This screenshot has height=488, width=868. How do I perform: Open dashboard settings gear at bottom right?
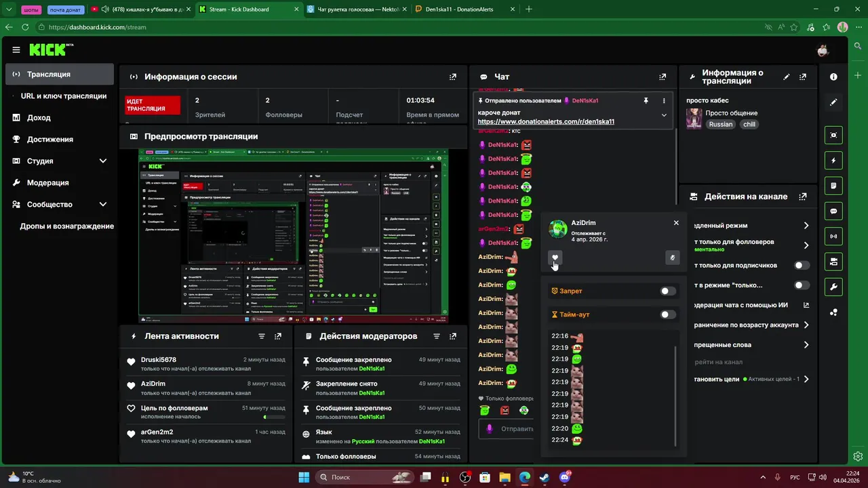tap(858, 456)
